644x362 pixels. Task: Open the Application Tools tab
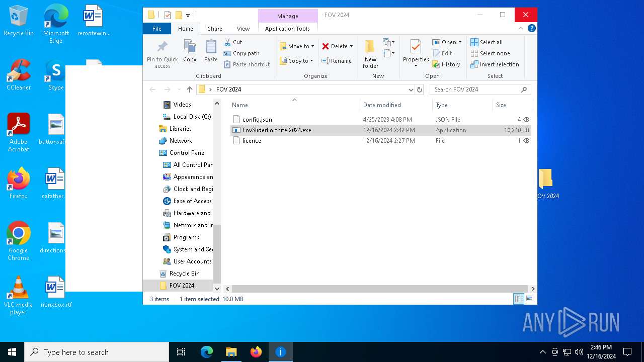[287, 29]
